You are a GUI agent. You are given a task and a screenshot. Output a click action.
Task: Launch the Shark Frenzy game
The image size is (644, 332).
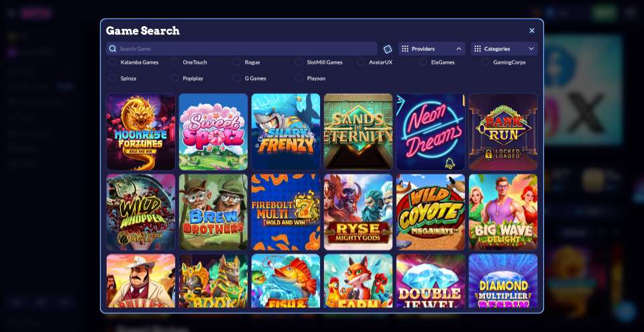coord(286,132)
